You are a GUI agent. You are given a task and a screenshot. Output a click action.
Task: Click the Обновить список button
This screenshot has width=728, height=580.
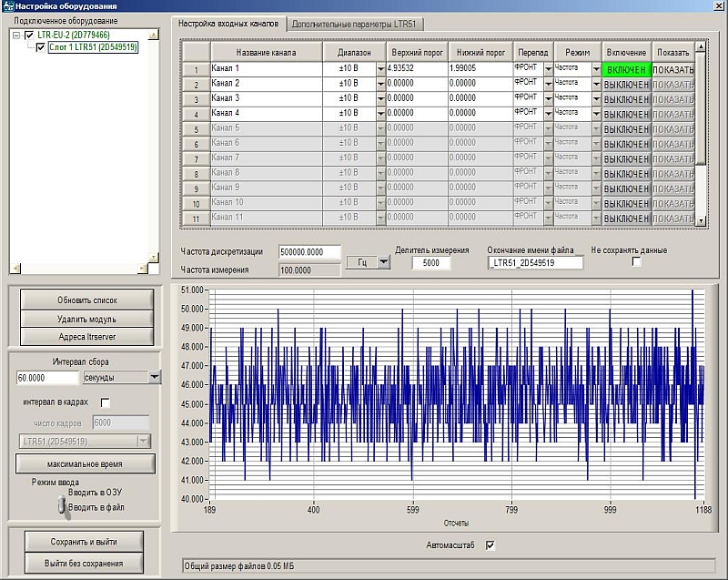pyautogui.click(x=86, y=300)
